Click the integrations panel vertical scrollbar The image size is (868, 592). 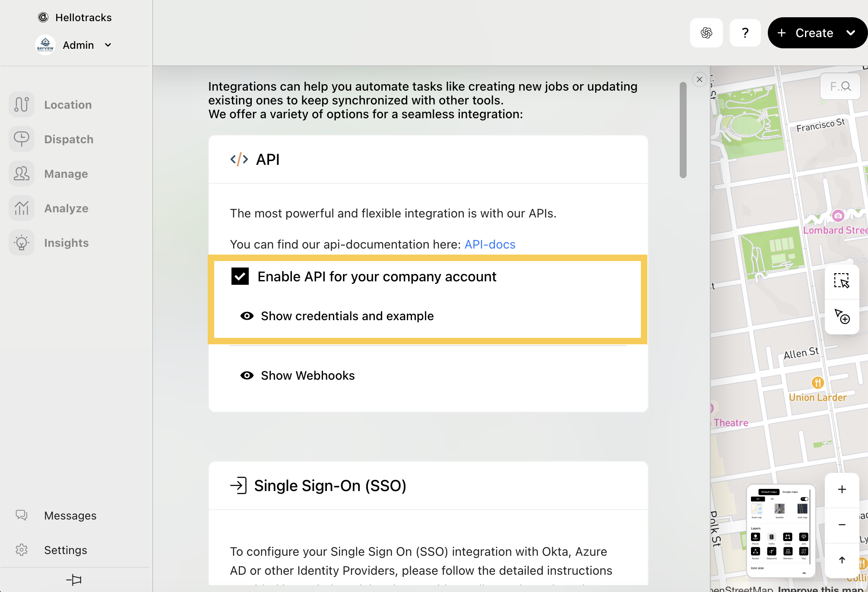[x=683, y=129]
